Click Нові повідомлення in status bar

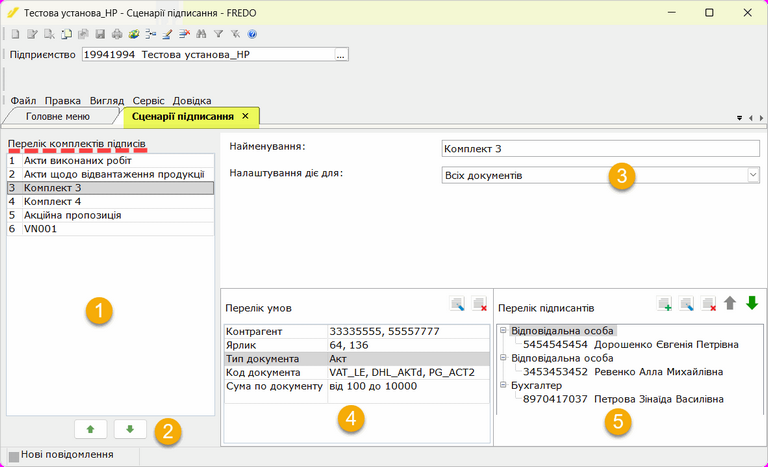(67, 455)
